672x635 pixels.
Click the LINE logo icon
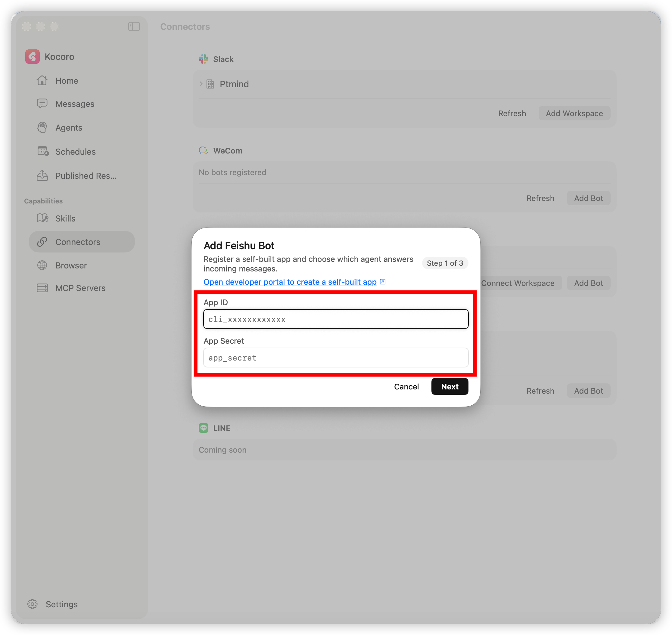point(204,428)
